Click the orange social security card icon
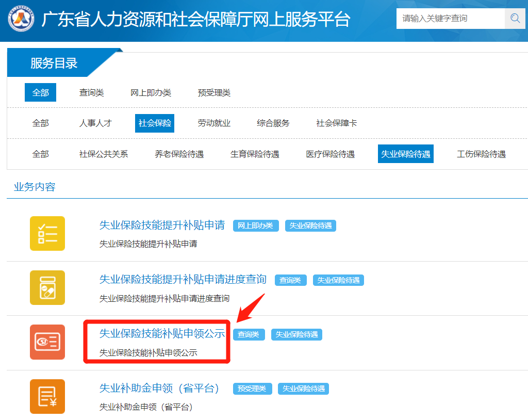Viewport: 528px width, 420px height. pyautogui.click(x=47, y=342)
